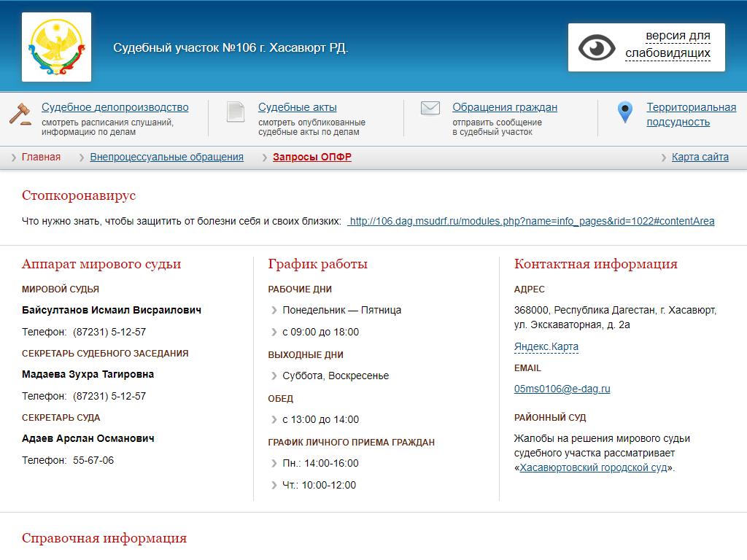Open Хасавюртовский городской суд link

click(x=593, y=467)
